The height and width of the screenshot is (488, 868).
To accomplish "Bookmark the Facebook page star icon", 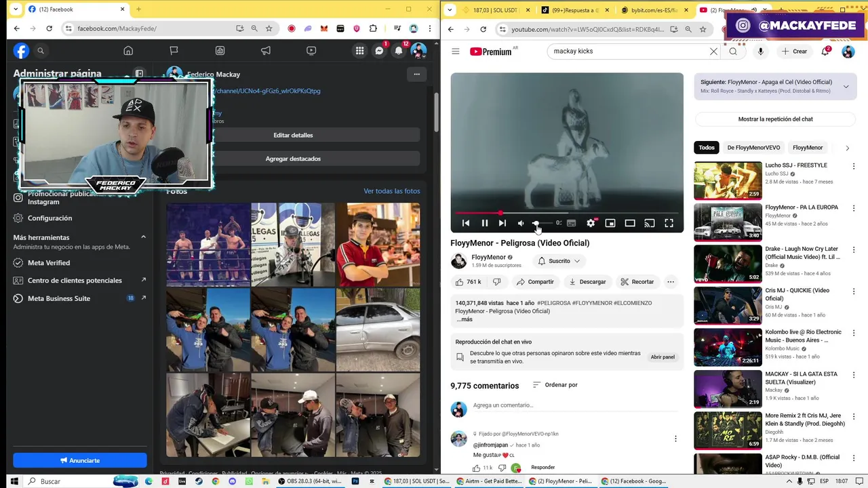I will (x=269, y=28).
